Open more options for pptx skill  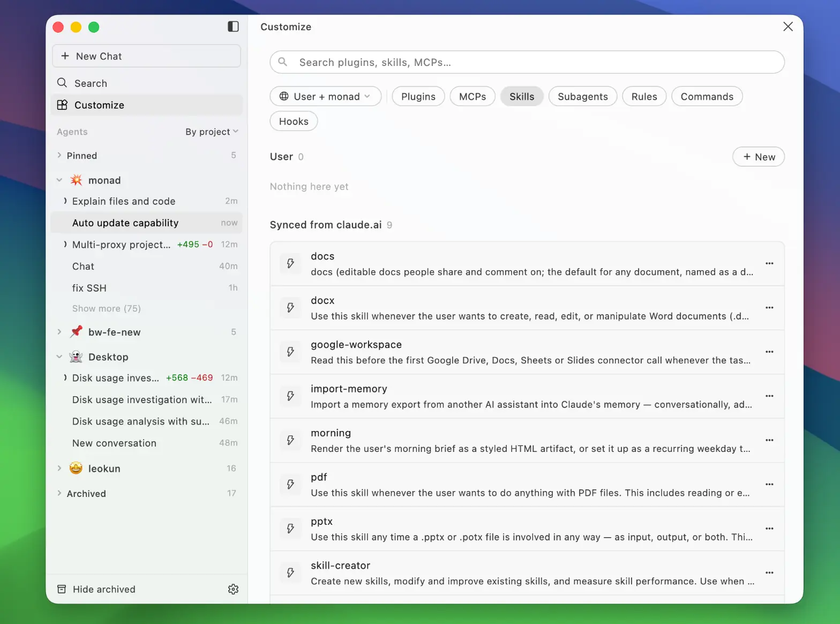click(x=769, y=529)
